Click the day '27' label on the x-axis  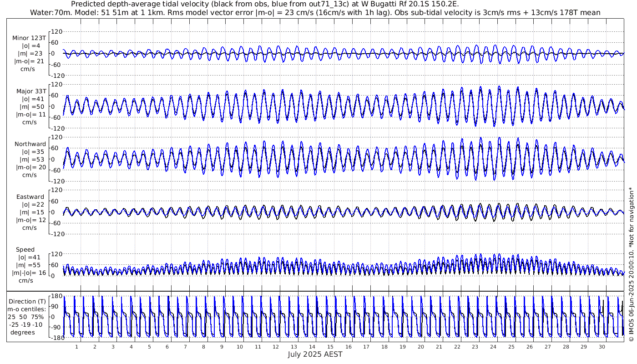coord(547,347)
